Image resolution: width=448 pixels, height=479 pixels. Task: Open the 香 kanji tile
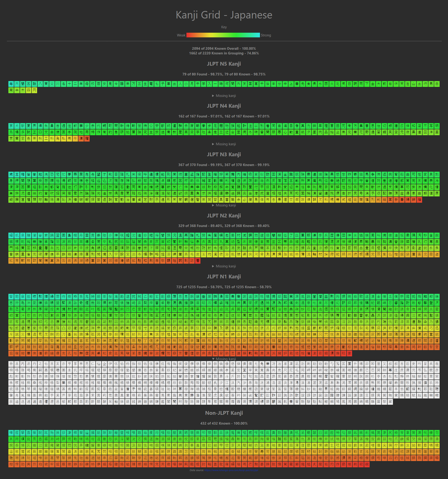coord(11,254)
